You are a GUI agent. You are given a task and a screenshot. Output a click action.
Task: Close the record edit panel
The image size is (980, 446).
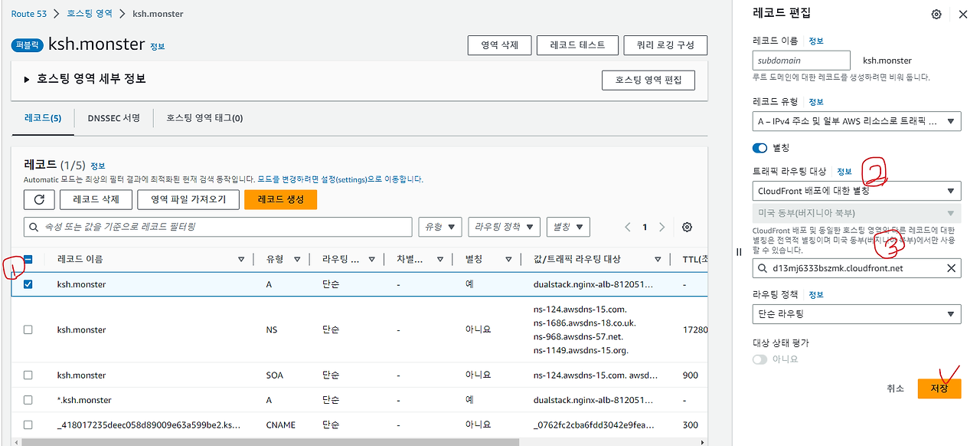click(963, 15)
